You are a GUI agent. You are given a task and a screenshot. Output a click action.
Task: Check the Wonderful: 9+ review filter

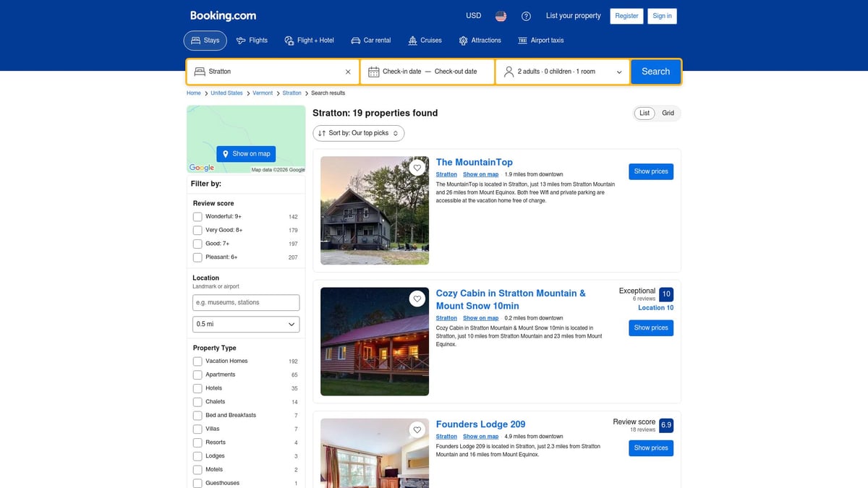coord(197,216)
